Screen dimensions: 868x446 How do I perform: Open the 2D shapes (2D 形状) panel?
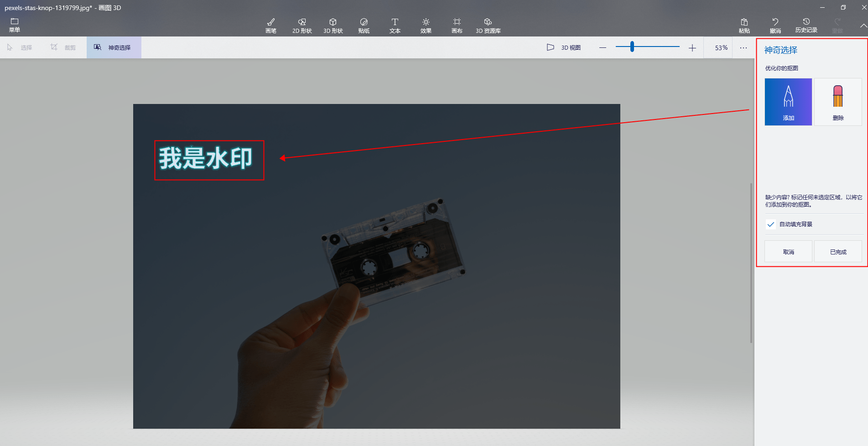302,26
